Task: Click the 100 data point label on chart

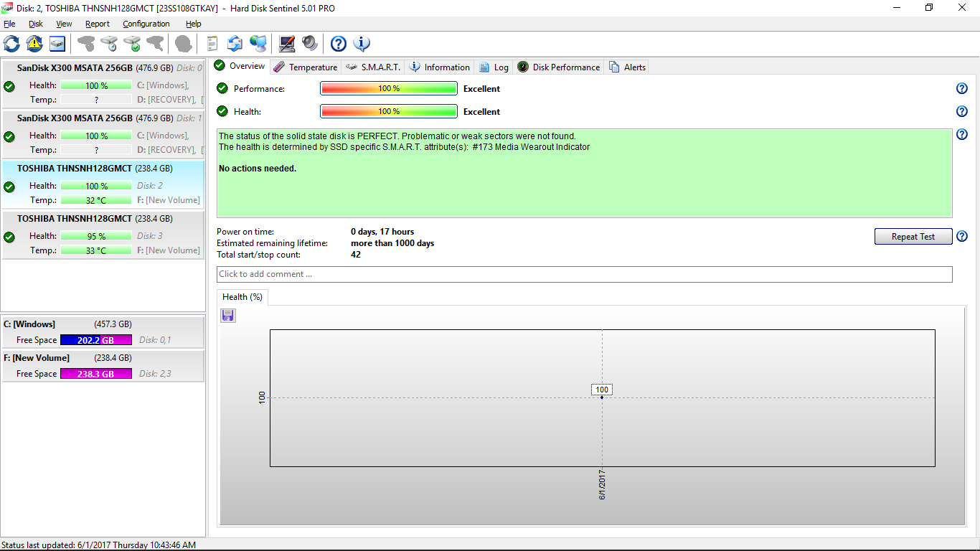Action: (602, 390)
